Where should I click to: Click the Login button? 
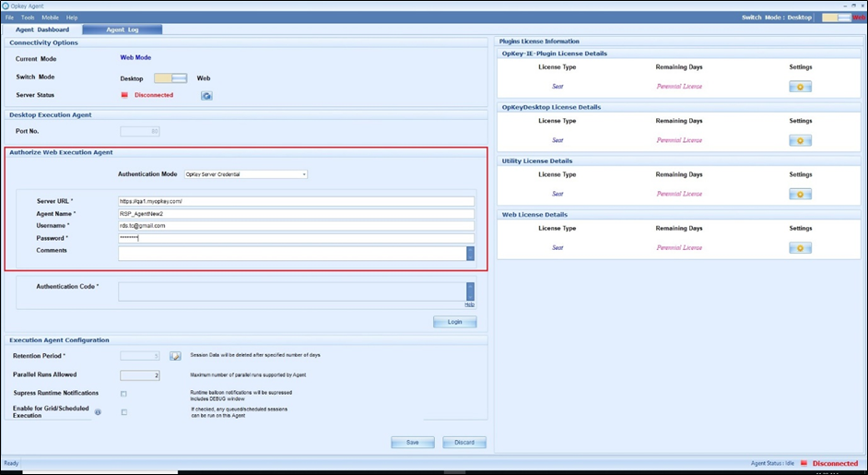coord(455,322)
